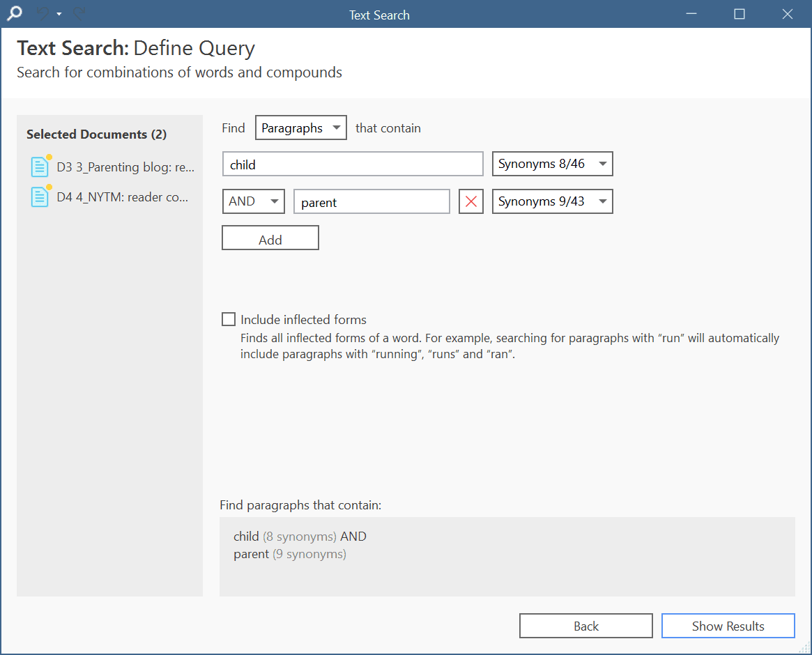Click 'parent (9 synonyms)' query summary text
Image resolution: width=812 pixels, height=655 pixels.
pyautogui.click(x=289, y=554)
